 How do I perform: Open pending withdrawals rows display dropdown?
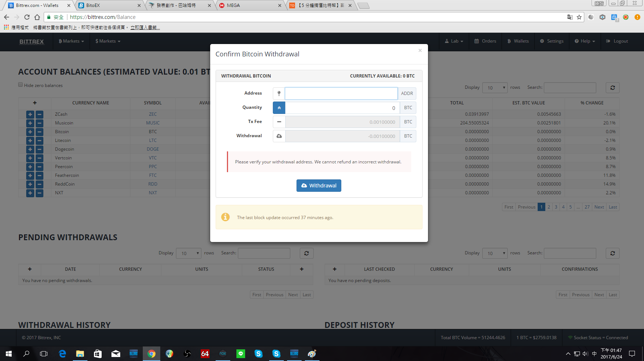[x=188, y=253]
